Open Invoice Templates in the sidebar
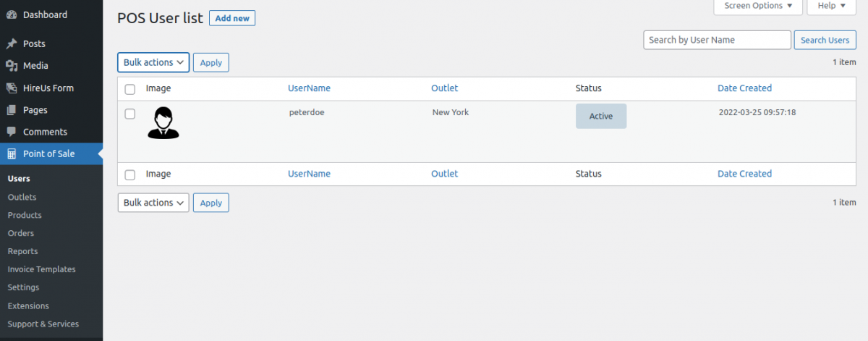868x341 pixels. (41, 269)
